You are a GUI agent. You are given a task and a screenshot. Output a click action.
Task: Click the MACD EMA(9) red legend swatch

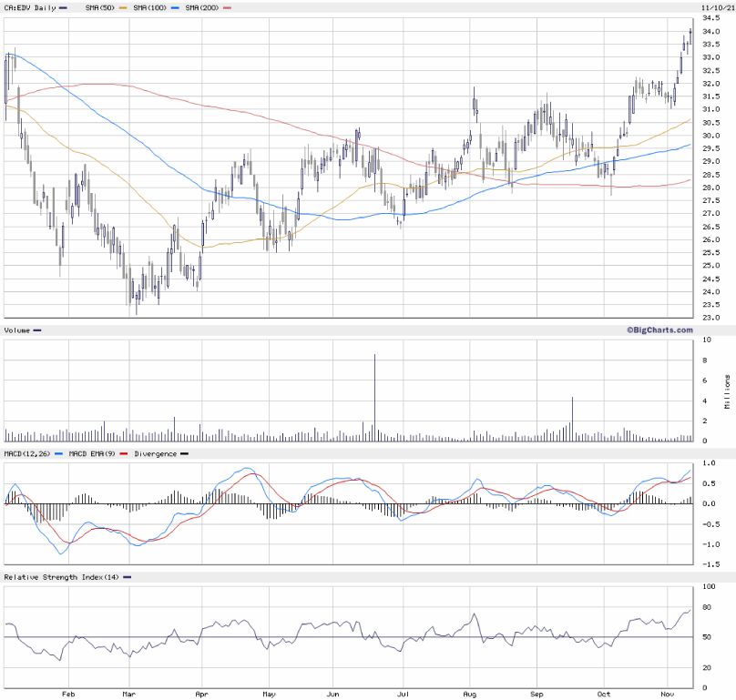click(121, 453)
